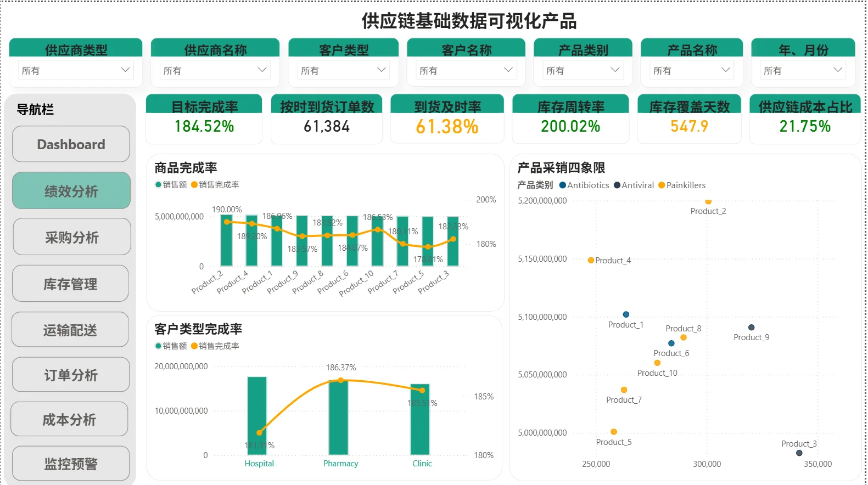Click 销售完成率 legend in 商品完成率 chart
Viewport: 868px width, 485px height.
pyautogui.click(x=215, y=185)
